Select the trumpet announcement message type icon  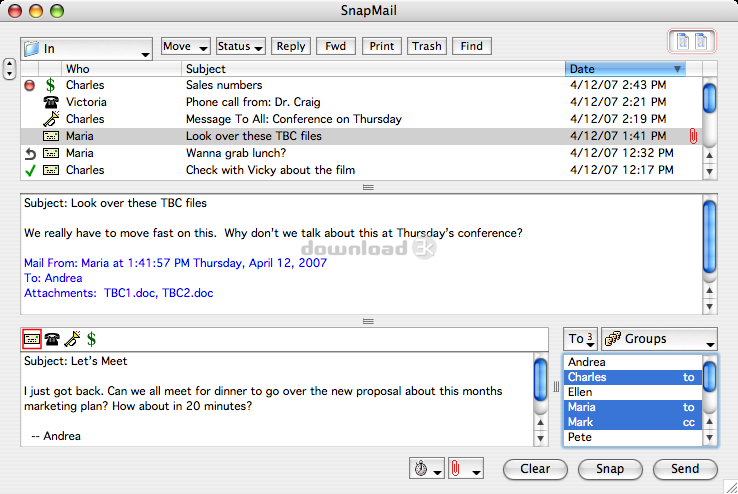72,339
